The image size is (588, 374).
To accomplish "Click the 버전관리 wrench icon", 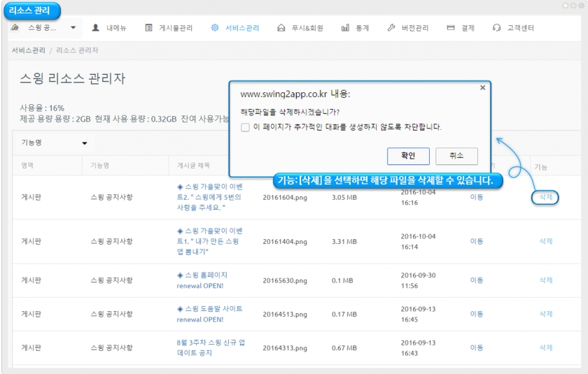I will click(391, 28).
